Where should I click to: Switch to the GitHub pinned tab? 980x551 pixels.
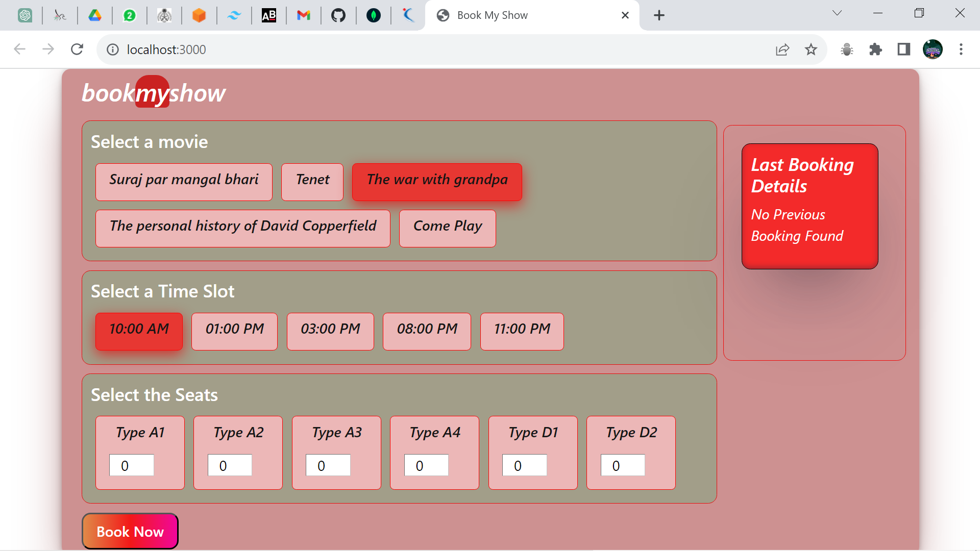point(338,15)
